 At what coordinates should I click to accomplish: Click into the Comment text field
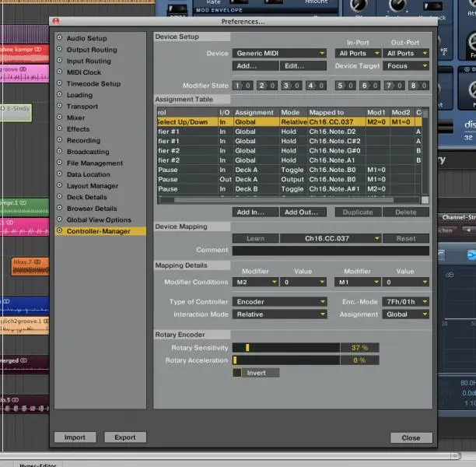coord(331,251)
